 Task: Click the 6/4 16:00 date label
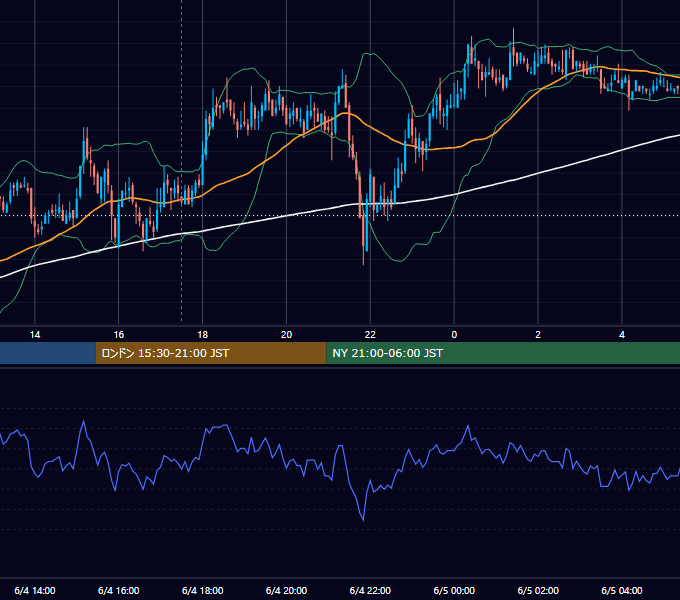[x=118, y=590]
